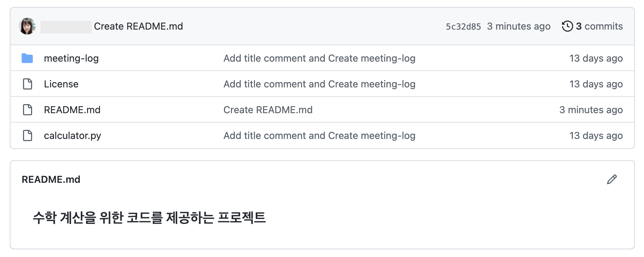Click the License file icon

(x=28, y=84)
